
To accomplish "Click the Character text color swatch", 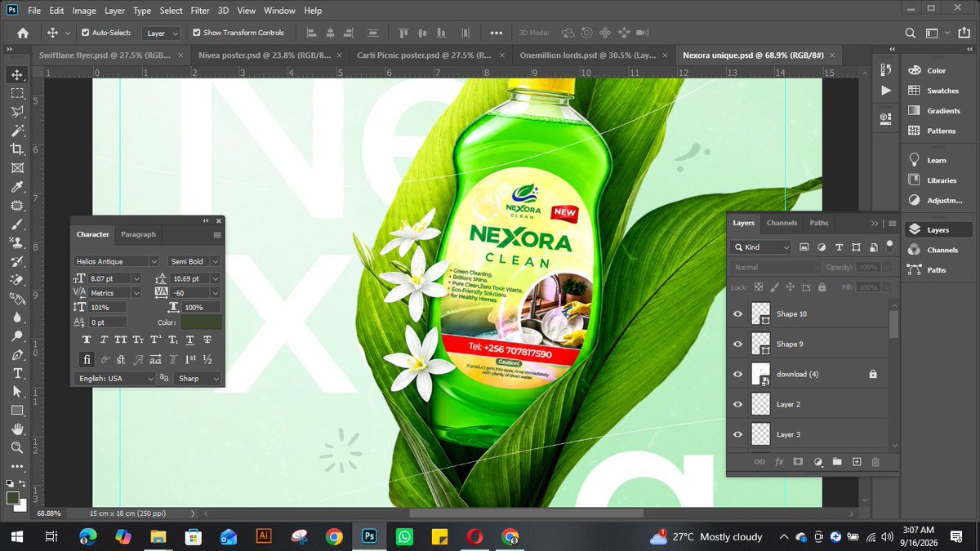I will point(202,322).
